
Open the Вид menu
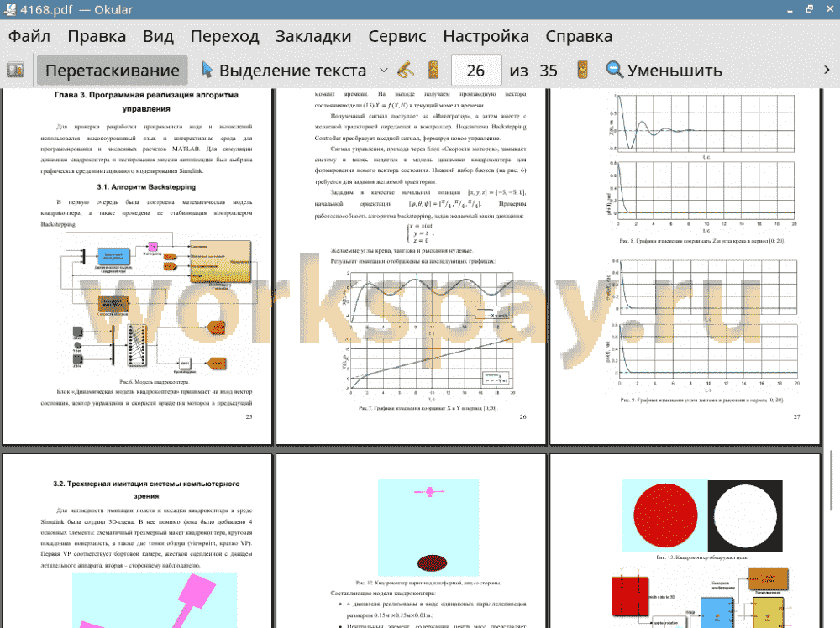pyautogui.click(x=158, y=36)
